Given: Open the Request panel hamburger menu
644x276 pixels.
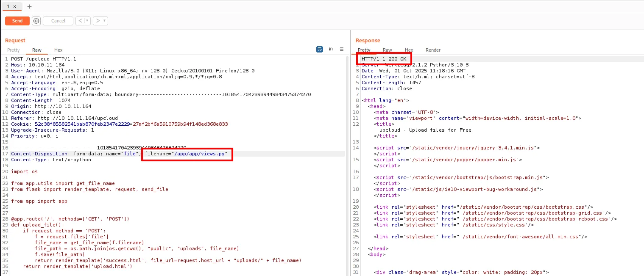Looking at the screenshot, I should (x=342, y=49).
